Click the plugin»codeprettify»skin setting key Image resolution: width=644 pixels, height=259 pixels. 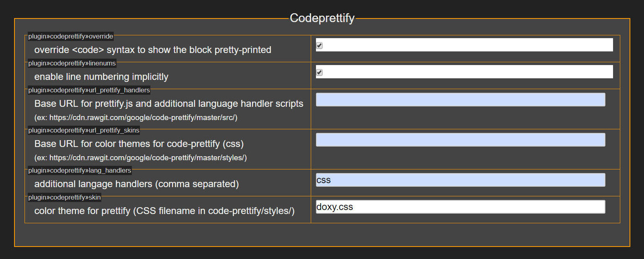(64, 198)
